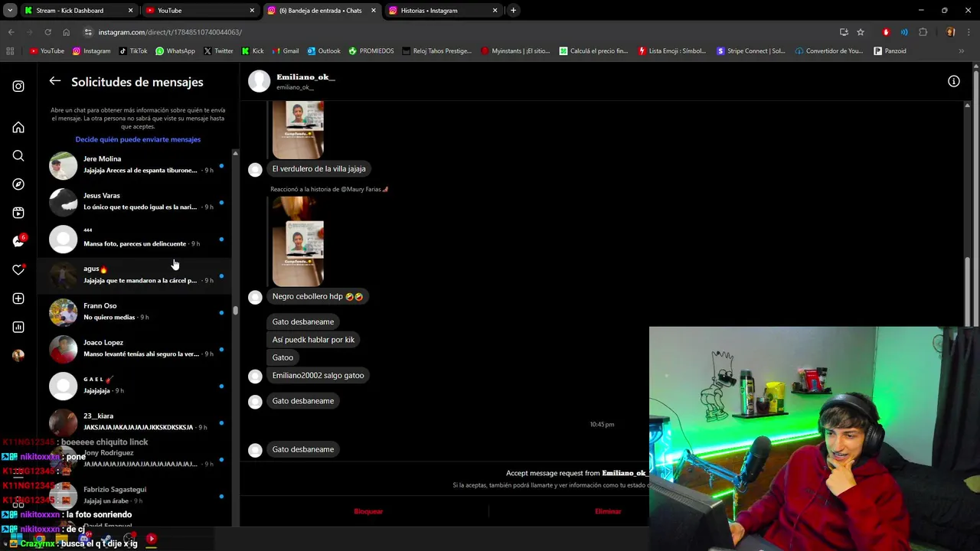Open the Dashboard chart icon in sidebar
This screenshot has height=551, width=980.
pos(18,327)
